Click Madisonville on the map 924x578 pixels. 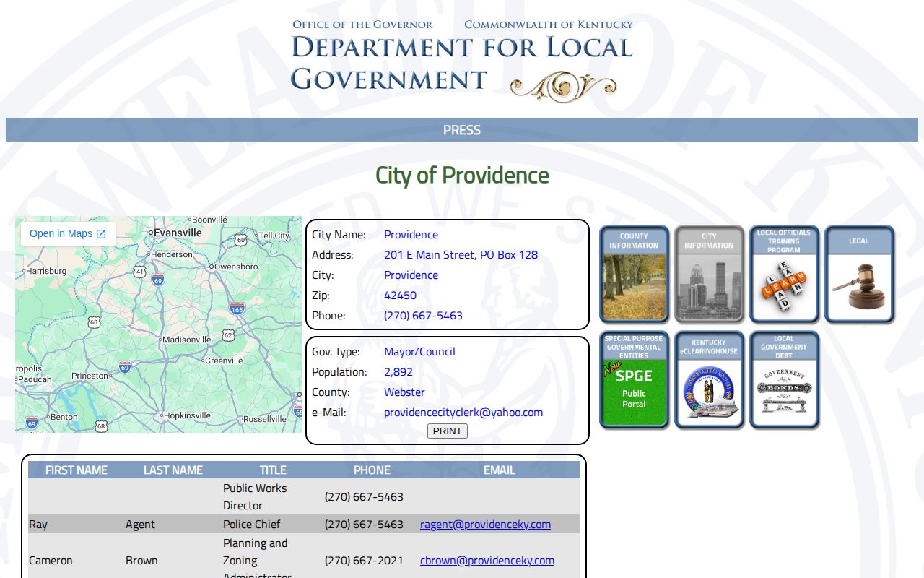click(186, 339)
